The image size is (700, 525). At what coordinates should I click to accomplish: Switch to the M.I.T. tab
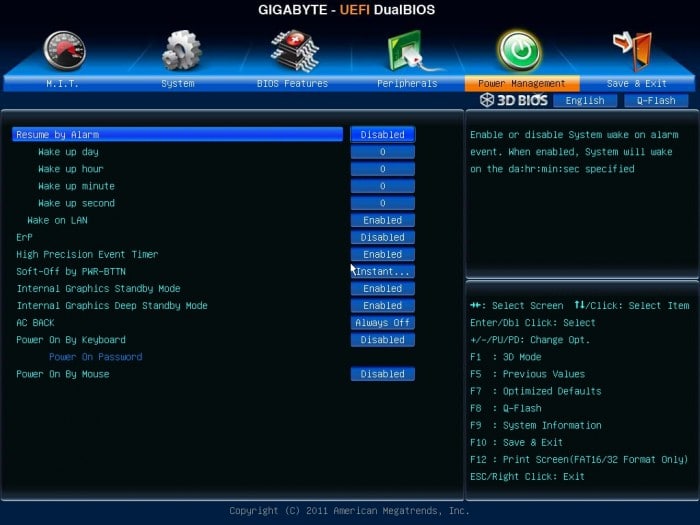point(62,83)
